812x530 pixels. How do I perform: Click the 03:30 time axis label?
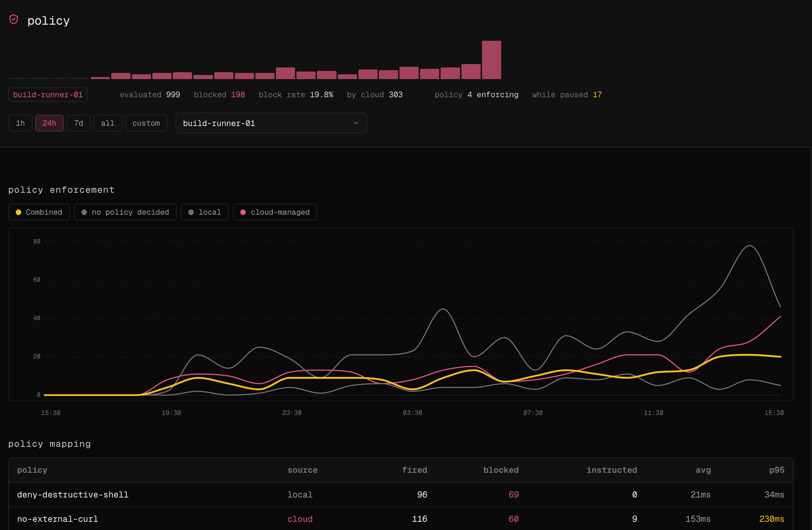click(412, 413)
